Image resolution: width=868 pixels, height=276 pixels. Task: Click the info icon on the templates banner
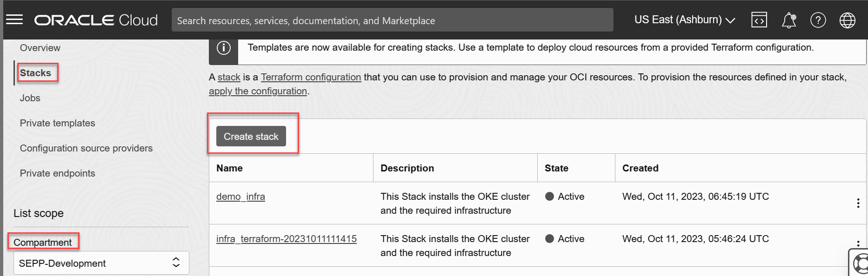pyautogui.click(x=224, y=48)
